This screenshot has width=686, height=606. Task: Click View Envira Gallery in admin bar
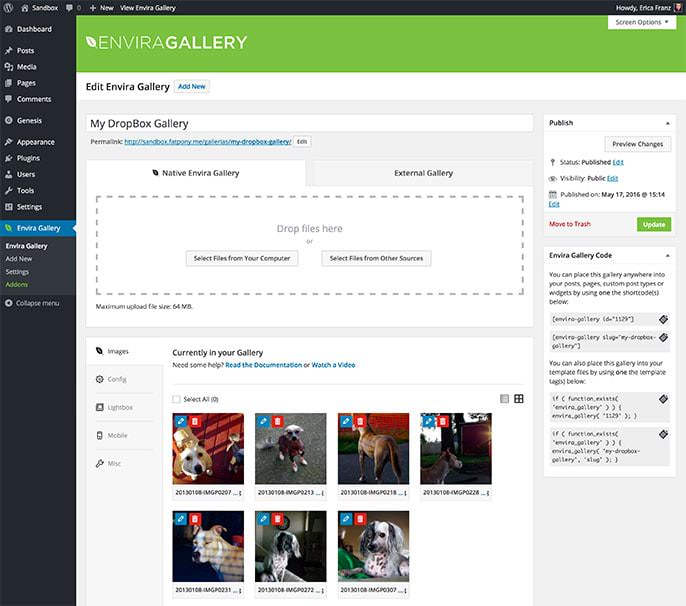pyautogui.click(x=147, y=8)
